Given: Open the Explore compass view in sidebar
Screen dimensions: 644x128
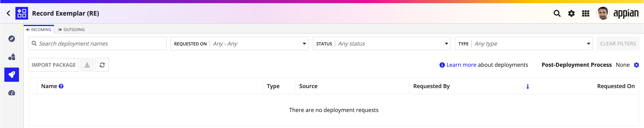Looking at the screenshot, I should tap(12, 39).
